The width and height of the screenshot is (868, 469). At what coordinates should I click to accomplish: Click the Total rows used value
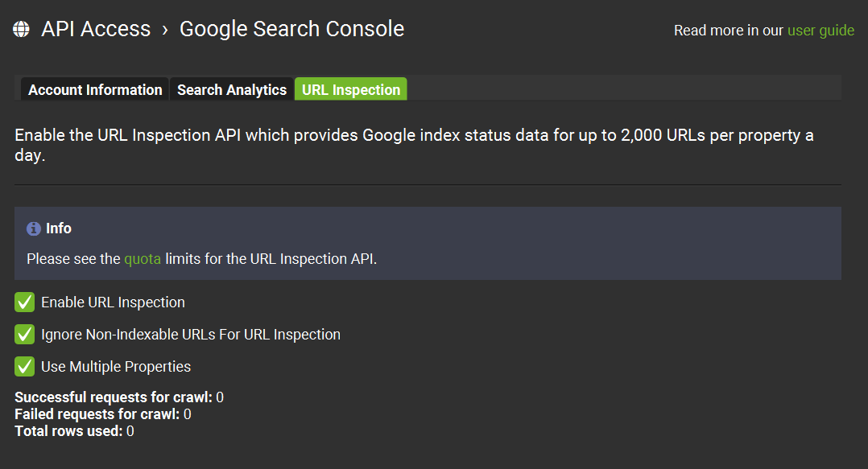[130, 431]
